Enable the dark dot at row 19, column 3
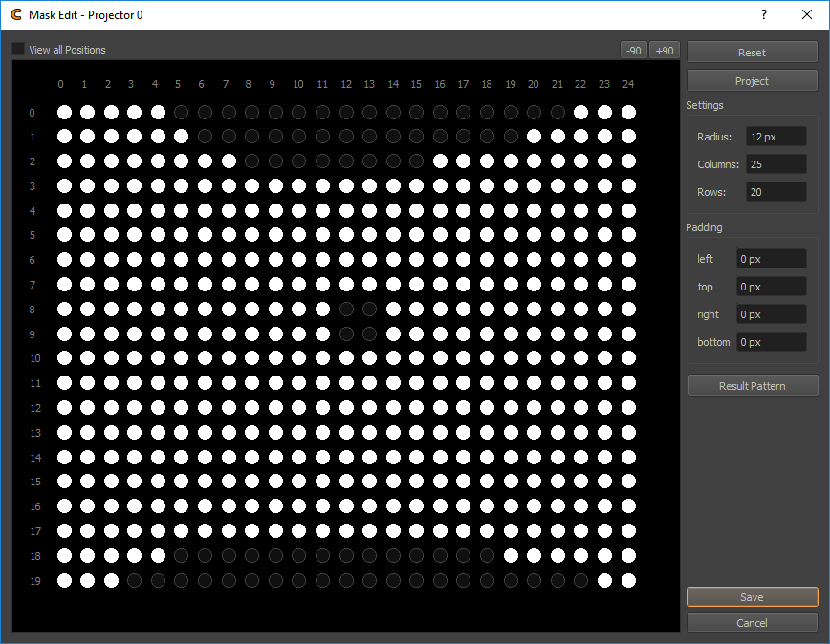Screen dimensions: 830x644 (x=135, y=581)
